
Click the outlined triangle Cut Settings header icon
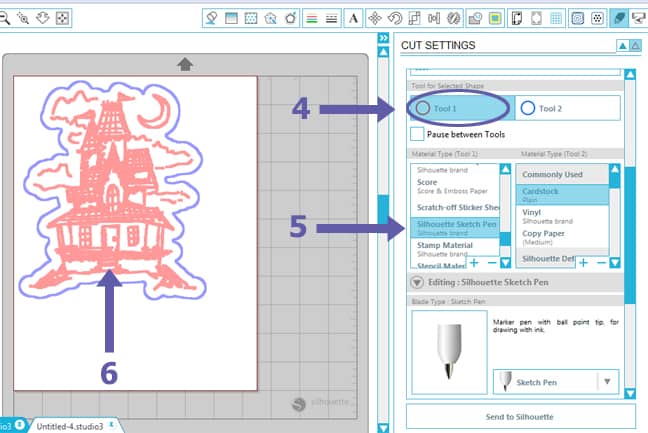coord(635,45)
